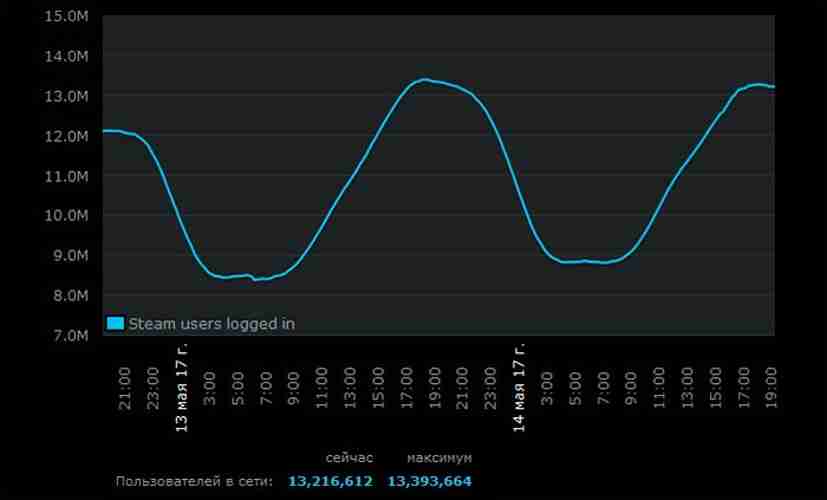Click the 14.0M label on vertical axis
This screenshot has height=500, width=827.
tap(68, 56)
